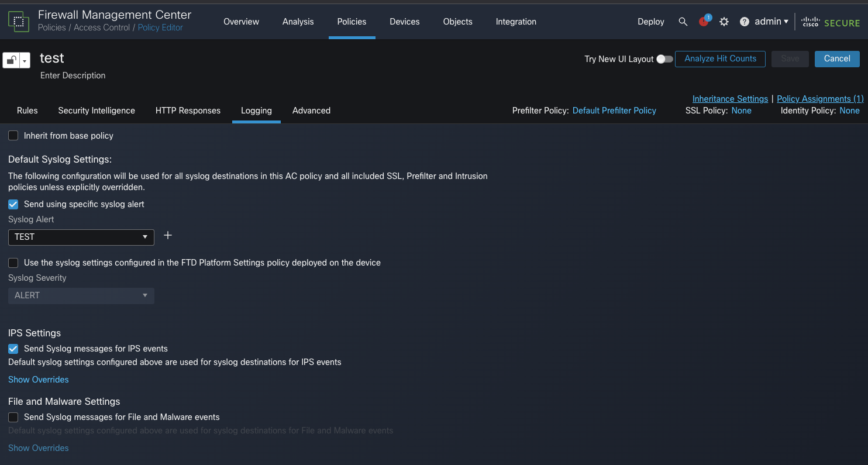Switch on the Try New UI Layout toggle
This screenshot has width=868, height=465.
[x=664, y=59]
